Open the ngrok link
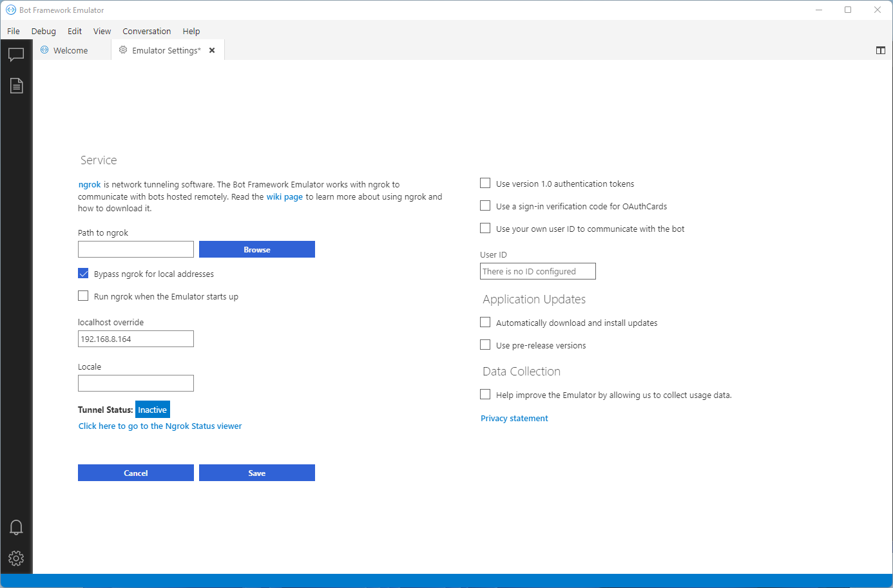The height and width of the screenshot is (588, 893). click(x=90, y=185)
